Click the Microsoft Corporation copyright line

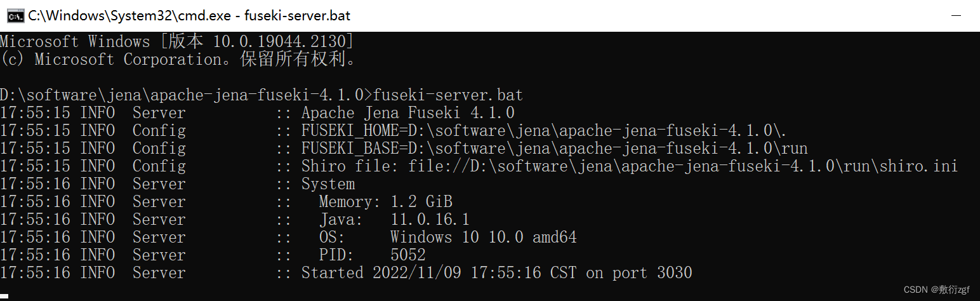click(179, 60)
